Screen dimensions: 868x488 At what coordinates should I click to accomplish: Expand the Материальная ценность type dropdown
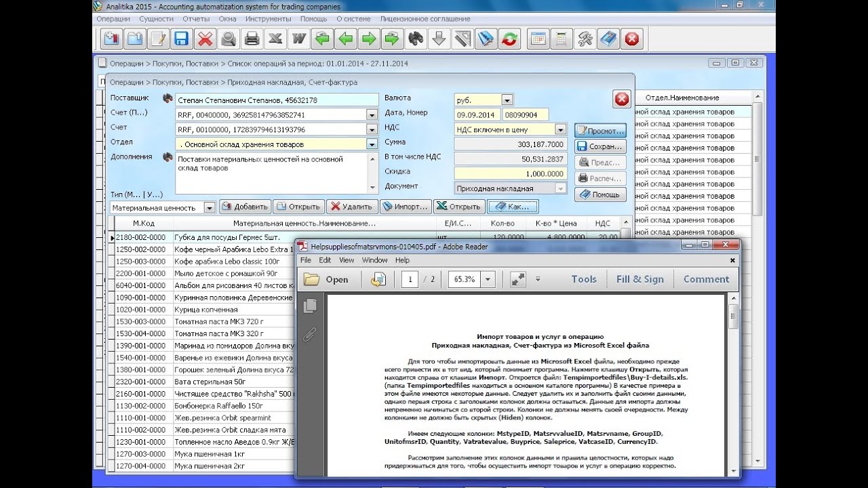pos(210,207)
